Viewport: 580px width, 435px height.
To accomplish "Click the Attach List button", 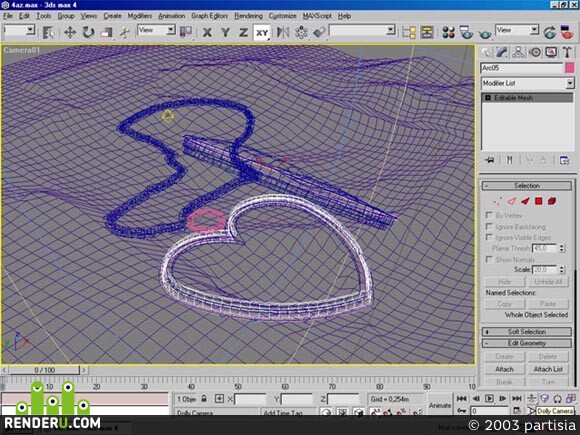I will pyautogui.click(x=548, y=369).
